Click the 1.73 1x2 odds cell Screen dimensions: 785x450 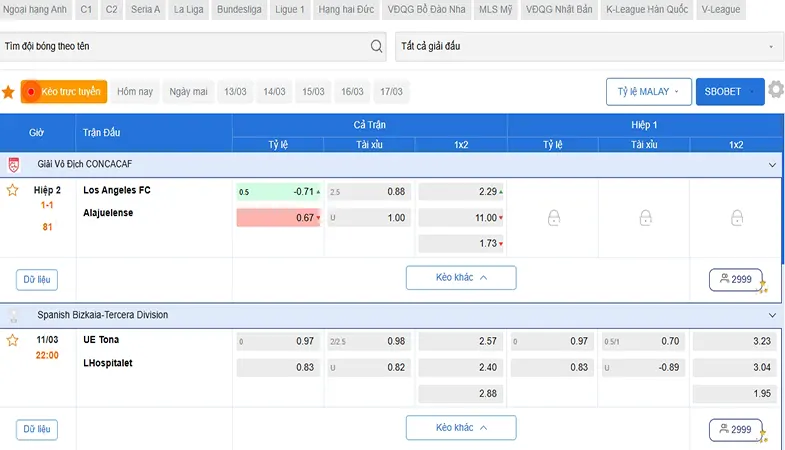point(461,244)
